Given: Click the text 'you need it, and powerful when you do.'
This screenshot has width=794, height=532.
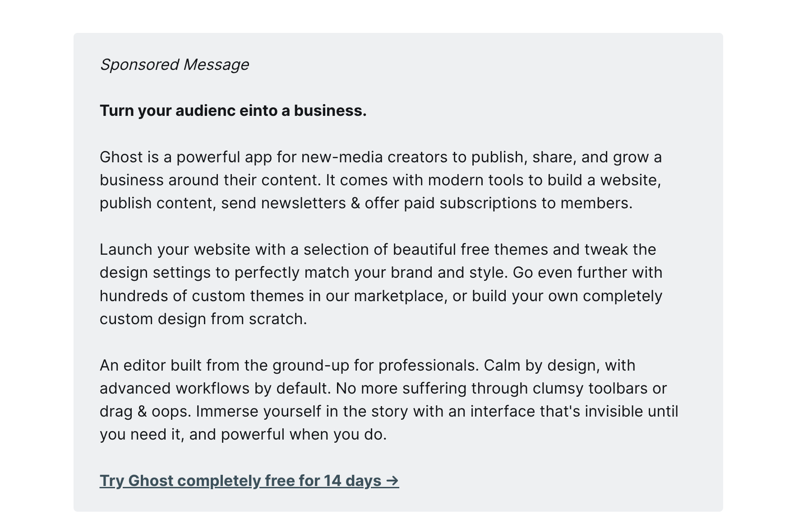Looking at the screenshot, I should [x=243, y=435].
